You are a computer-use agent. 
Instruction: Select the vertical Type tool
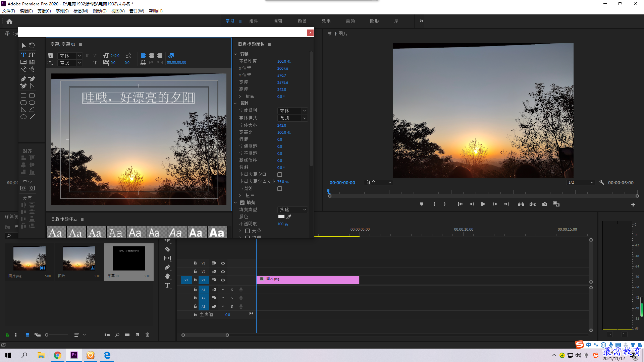[x=32, y=55]
